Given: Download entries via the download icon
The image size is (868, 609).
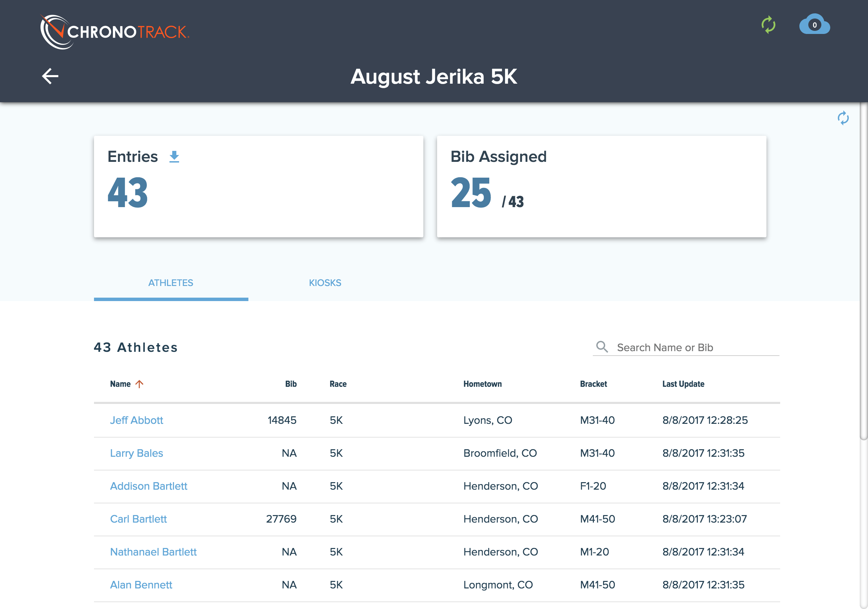Looking at the screenshot, I should click(174, 156).
